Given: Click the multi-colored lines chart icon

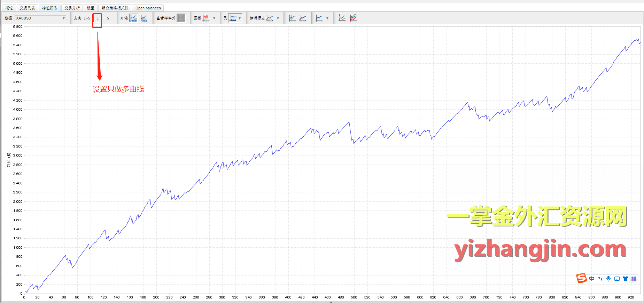Looking at the screenshot, I should coord(353,18).
